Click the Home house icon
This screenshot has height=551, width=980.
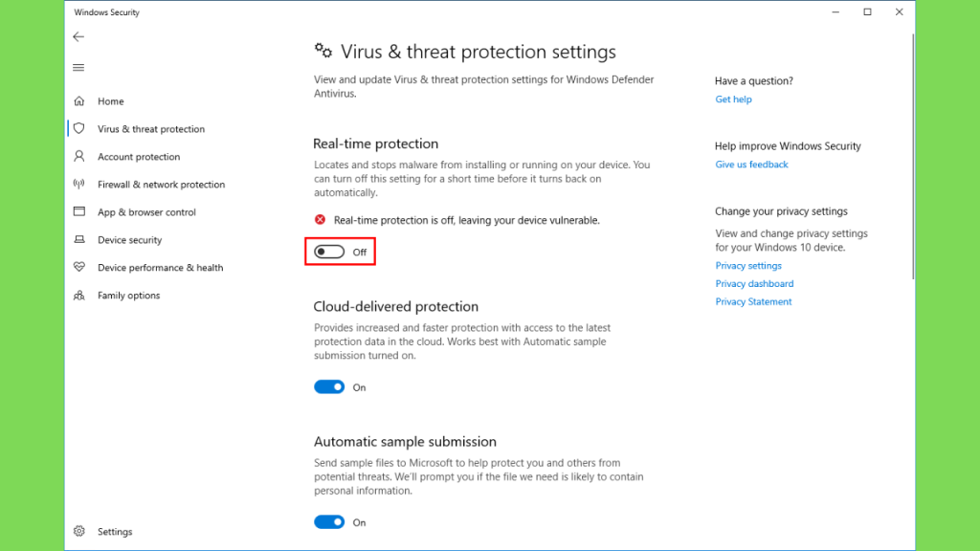pyautogui.click(x=78, y=100)
